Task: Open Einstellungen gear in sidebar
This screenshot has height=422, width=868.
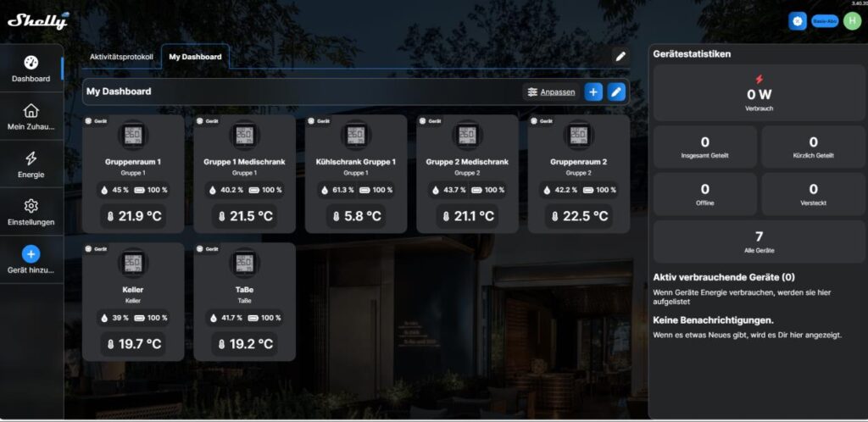Action: [31, 212]
